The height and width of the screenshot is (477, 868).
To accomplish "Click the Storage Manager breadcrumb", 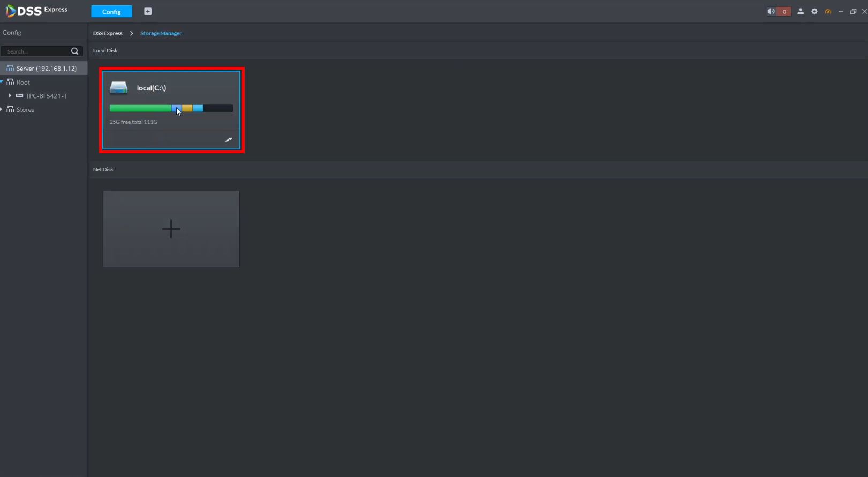I will (161, 33).
